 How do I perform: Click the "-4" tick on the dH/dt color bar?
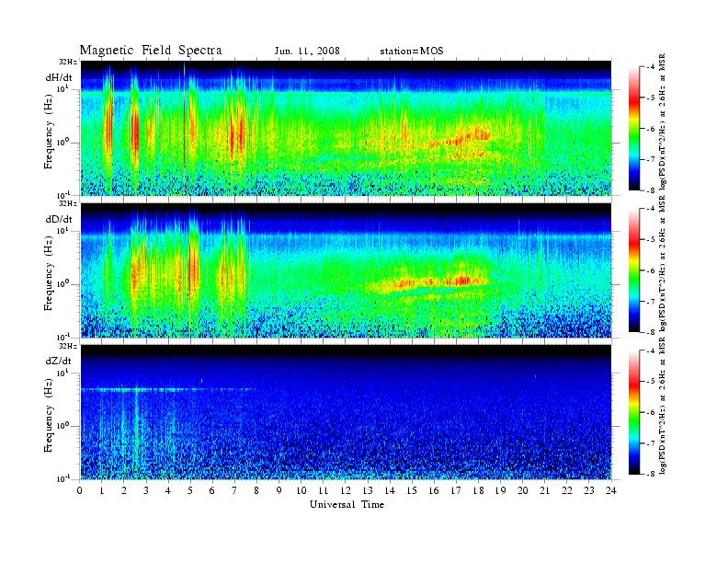tap(651, 67)
